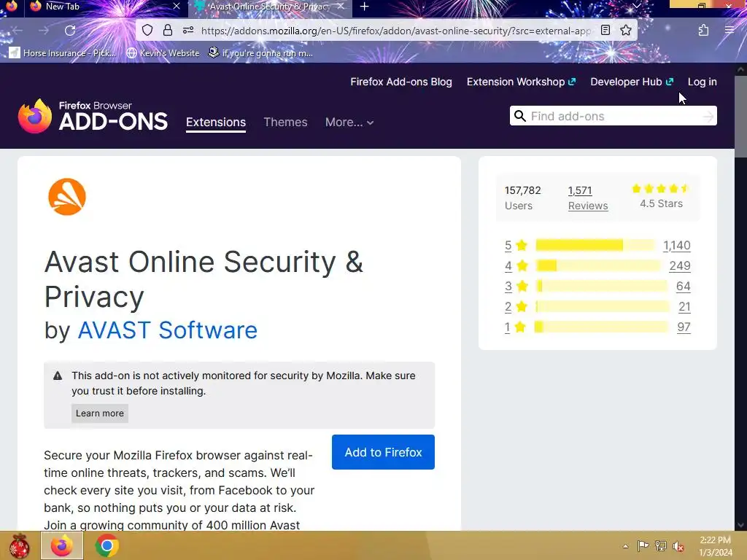Click the 5 star rating row number
This screenshot has height=560, width=747.
click(x=508, y=245)
